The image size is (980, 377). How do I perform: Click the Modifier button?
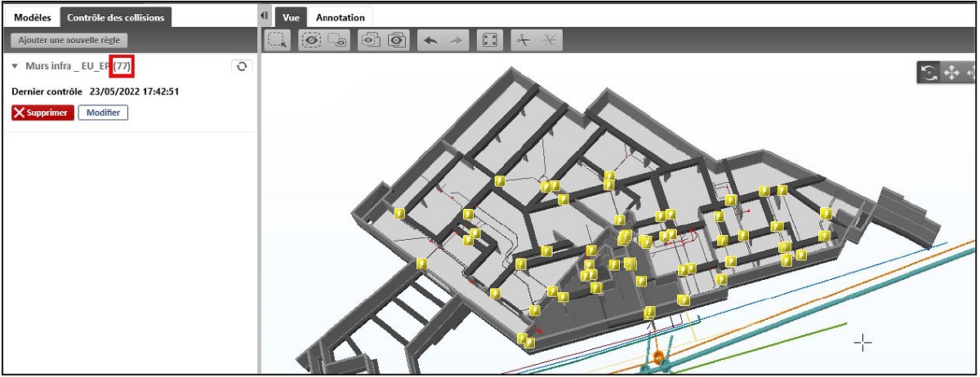[x=103, y=113]
